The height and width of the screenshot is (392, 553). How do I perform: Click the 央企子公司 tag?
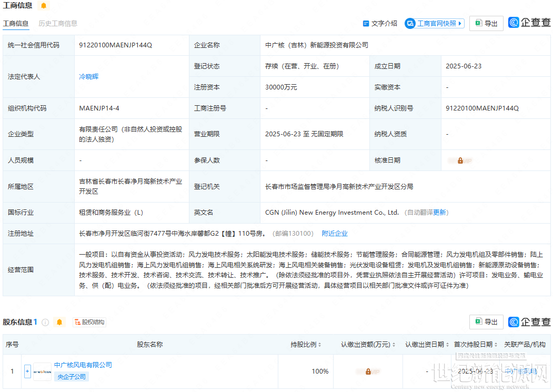coord(71,377)
